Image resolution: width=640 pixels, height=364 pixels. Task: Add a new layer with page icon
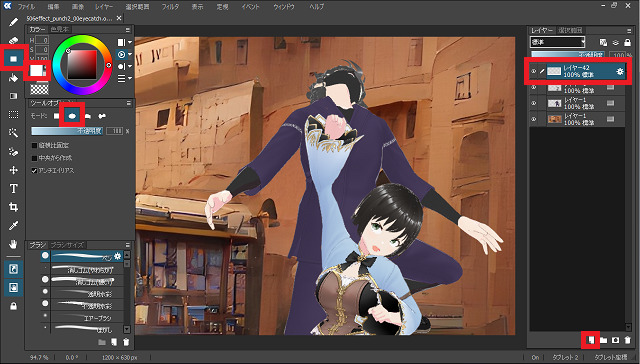pos(591,340)
